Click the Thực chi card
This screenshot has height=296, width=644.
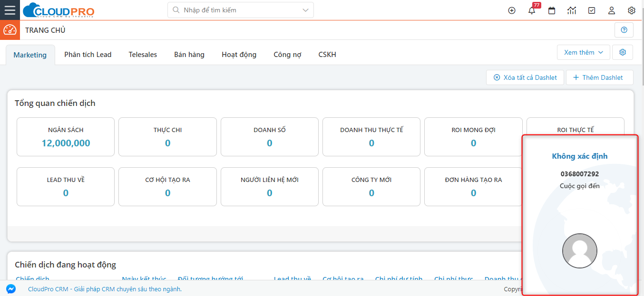(167, 137)
